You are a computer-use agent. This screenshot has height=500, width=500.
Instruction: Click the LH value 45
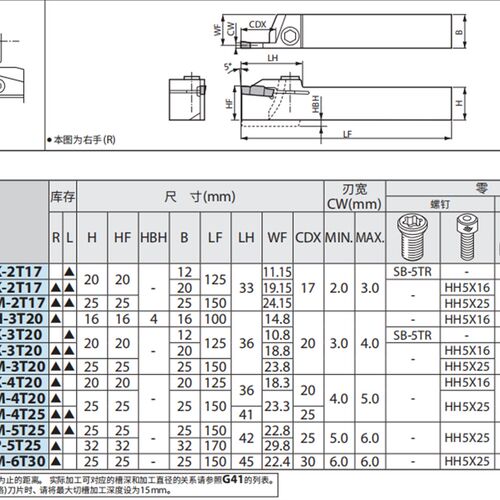click(x=246, y=462)
